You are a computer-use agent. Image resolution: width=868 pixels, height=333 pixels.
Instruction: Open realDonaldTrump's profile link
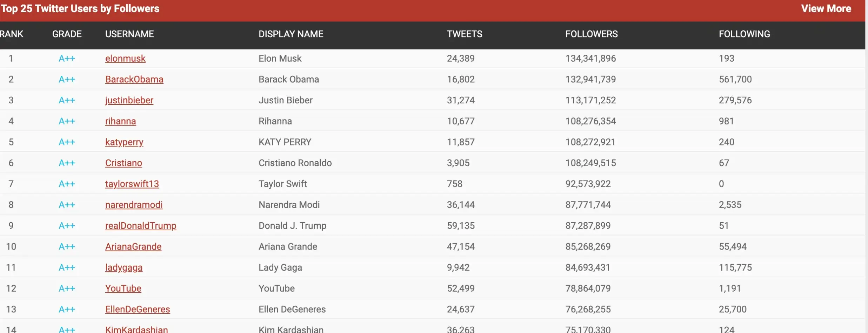[x=141, y=225]
